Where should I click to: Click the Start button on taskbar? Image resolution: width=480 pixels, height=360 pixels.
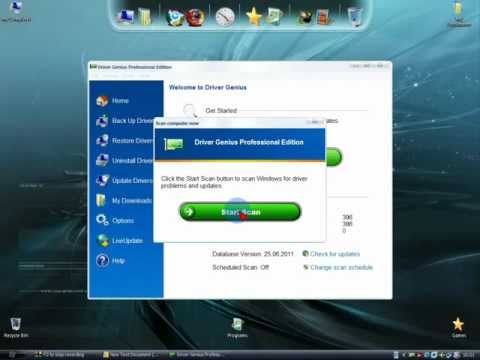tap(13, 355)
